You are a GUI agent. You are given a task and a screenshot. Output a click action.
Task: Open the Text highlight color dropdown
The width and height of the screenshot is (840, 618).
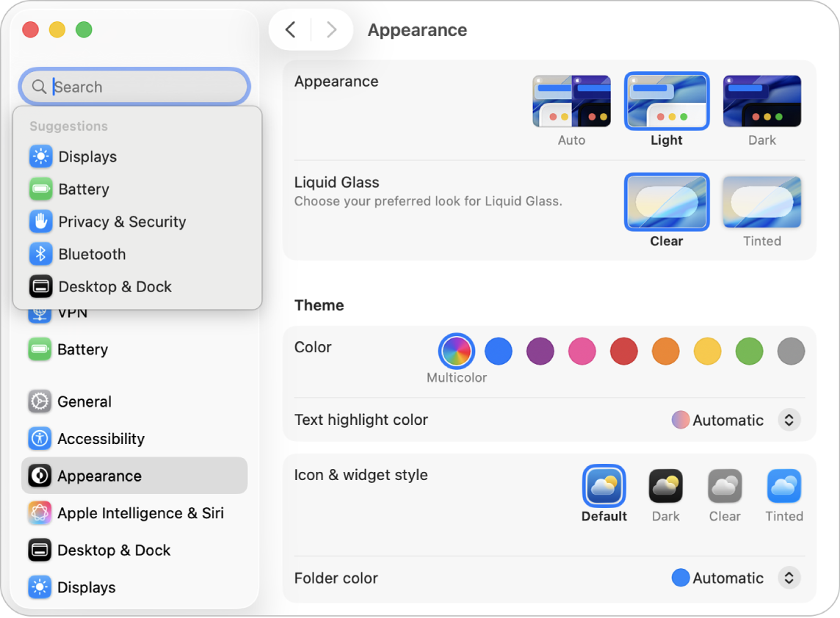pos(789,420)
